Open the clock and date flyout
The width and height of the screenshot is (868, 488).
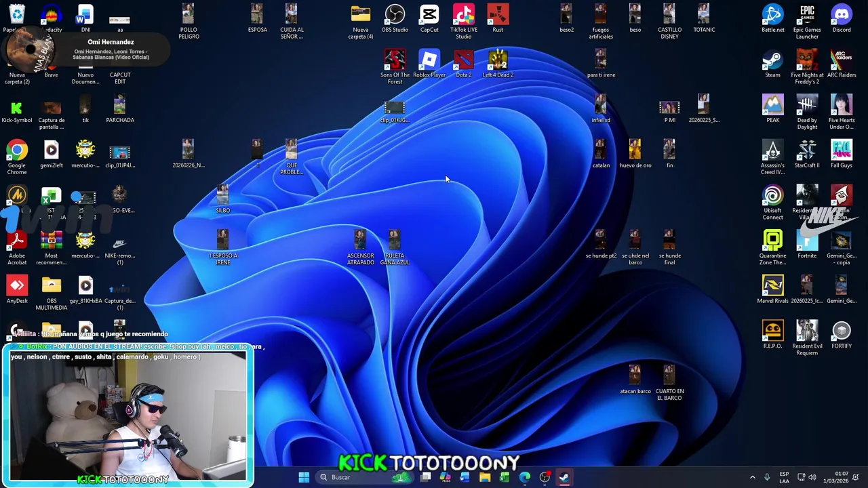[x=836, y=477]
